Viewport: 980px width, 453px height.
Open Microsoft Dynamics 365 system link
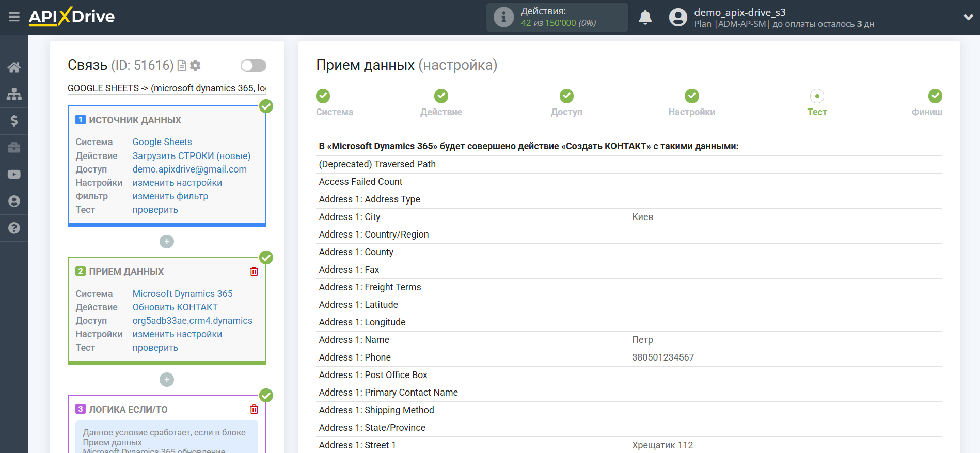[183, 293]
